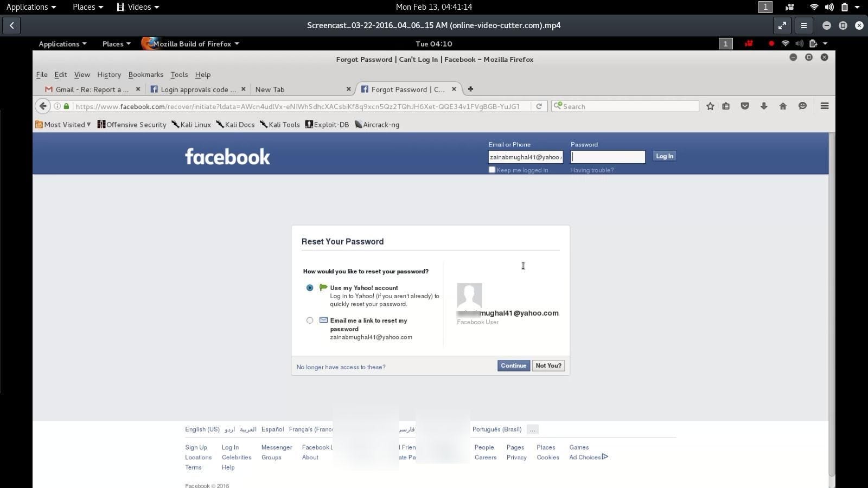Open the inner recorded Applications menu
This screenshot has height=488, width=868.
click(x=62, y=43)
